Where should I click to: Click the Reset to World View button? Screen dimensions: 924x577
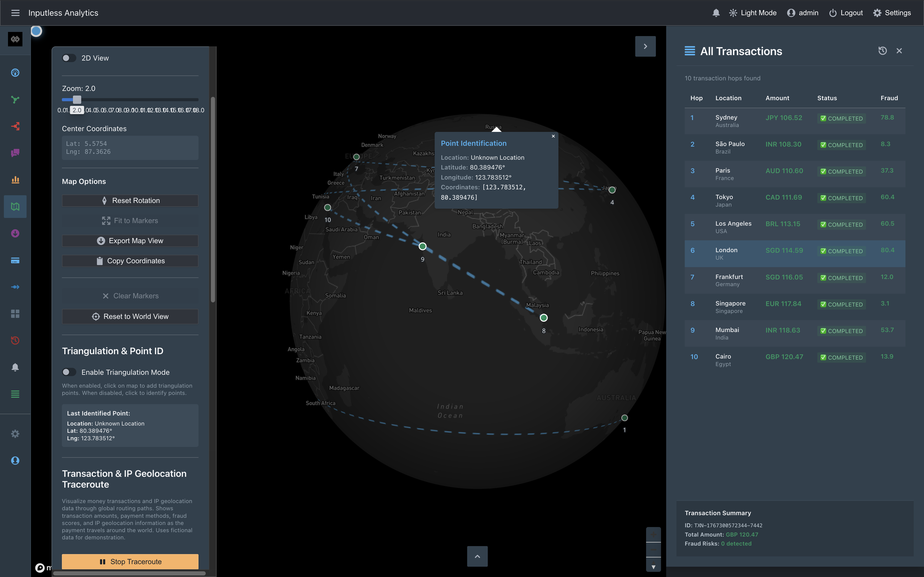(130, 316)
